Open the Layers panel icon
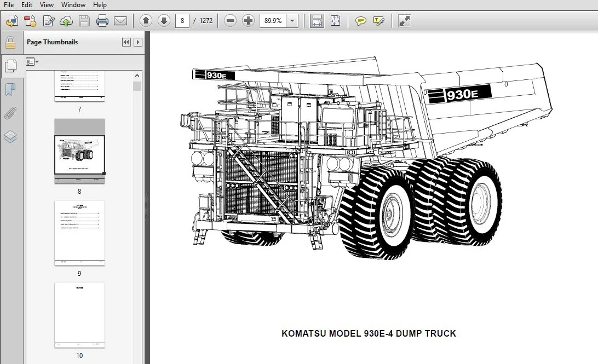The image size is (598, 364). (x=11, y=136)
